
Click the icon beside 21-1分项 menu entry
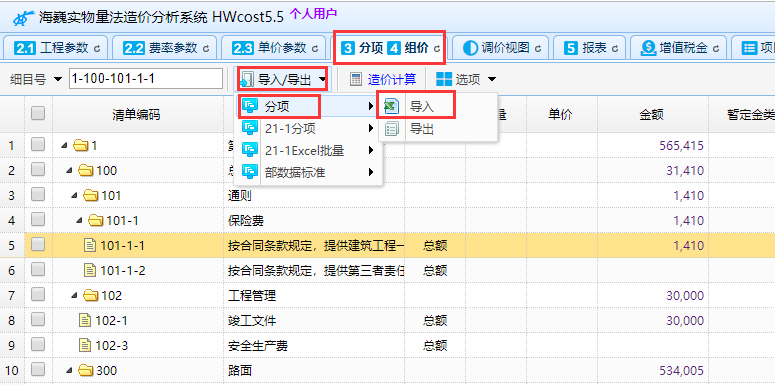coord(251,128)
